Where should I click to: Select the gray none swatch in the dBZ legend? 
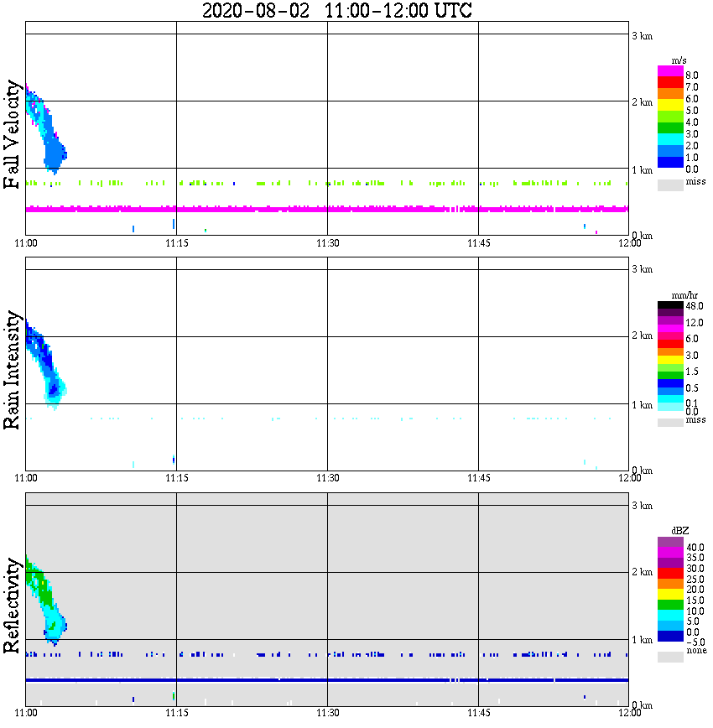tap(670, 657)
